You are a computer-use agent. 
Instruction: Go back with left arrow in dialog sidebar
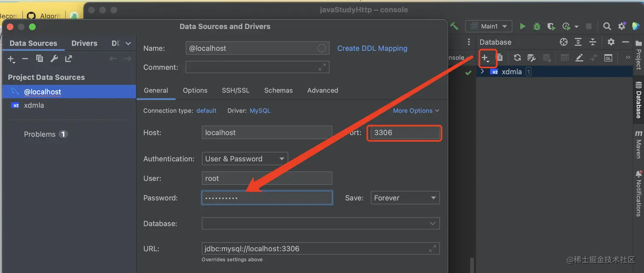click(x=113, y=59)
